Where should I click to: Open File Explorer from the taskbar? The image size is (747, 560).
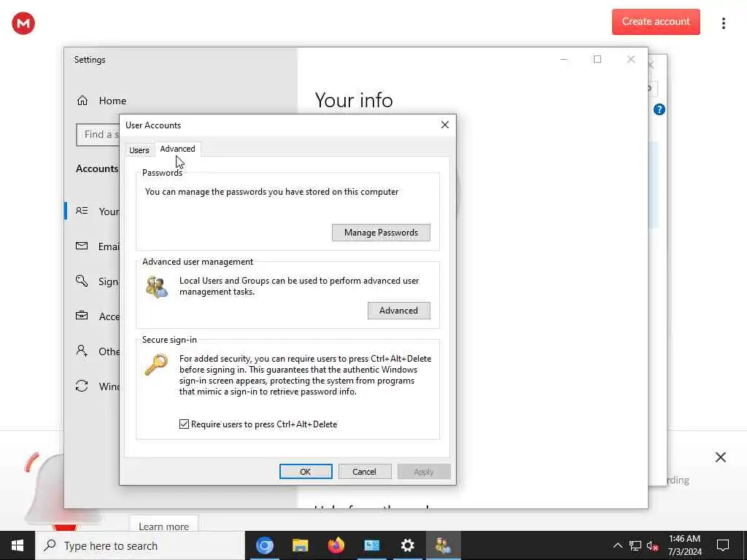click(300, 545)
